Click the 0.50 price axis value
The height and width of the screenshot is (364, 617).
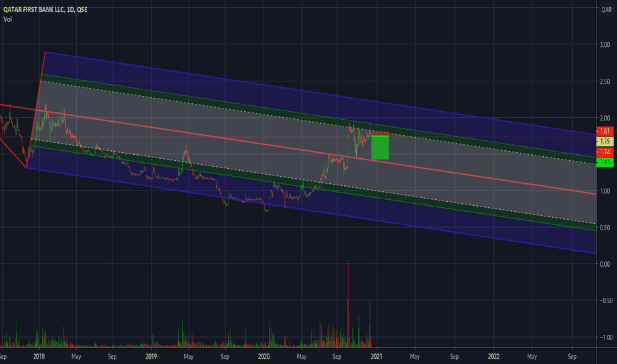pyautogui.click(x=605, y=228)
